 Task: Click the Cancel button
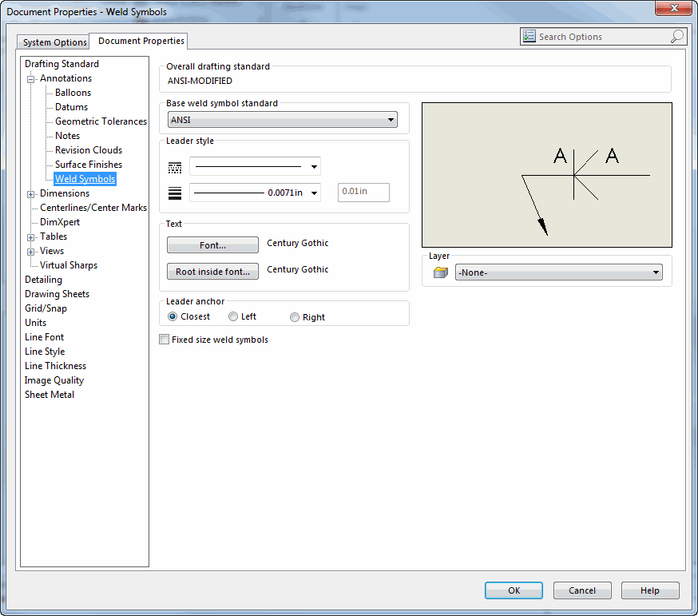pyautogui.click(x=582, y=590)
